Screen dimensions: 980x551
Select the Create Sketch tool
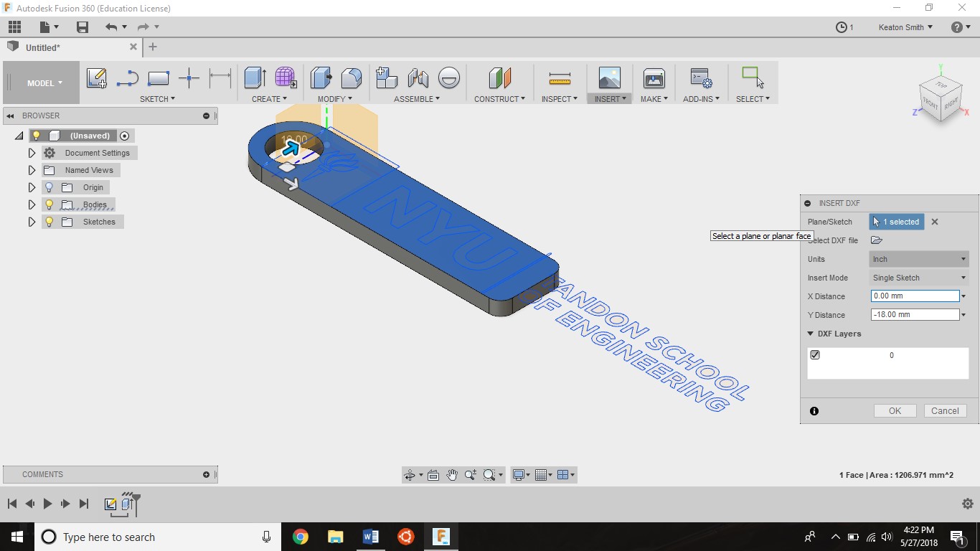click(96, 77)
